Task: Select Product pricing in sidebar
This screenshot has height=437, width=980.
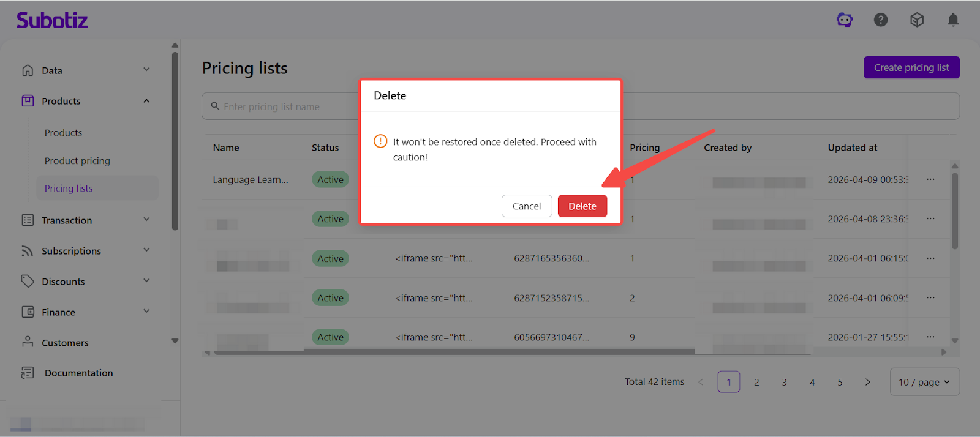Action: click(77, 161)
